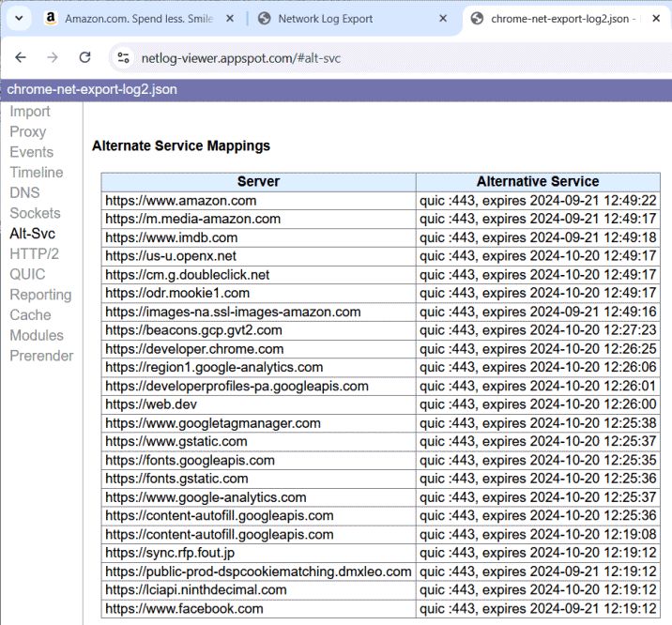
Task: Click https://images-na.ssl-images-amazon.com cell
Action: pos(258,312)
